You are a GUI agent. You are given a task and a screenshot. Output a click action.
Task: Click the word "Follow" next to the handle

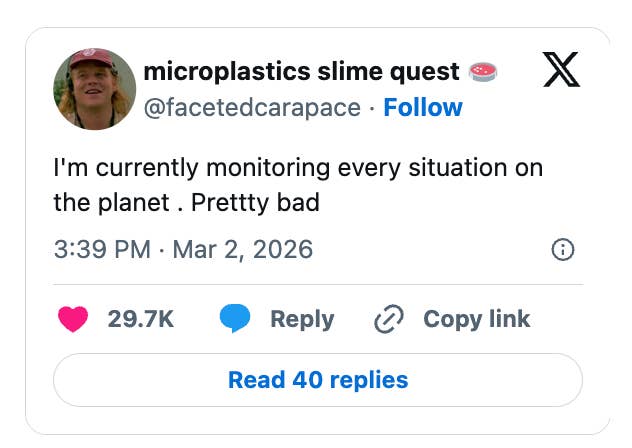[x=423, y=107]
